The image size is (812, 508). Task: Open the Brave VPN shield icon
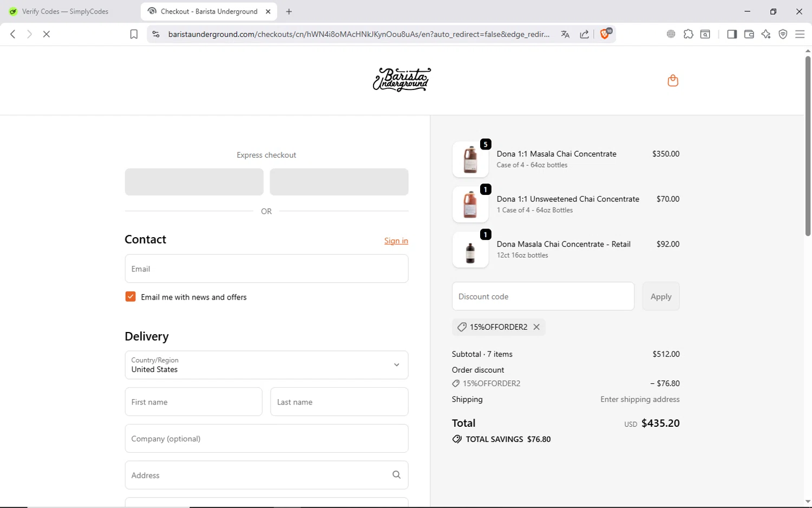783,34
